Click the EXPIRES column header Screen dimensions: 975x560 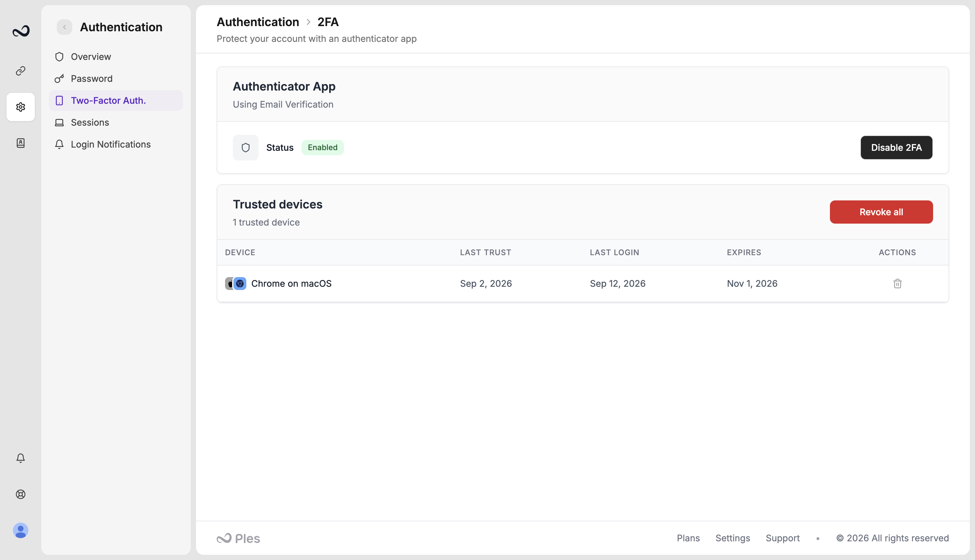point(744,252)
